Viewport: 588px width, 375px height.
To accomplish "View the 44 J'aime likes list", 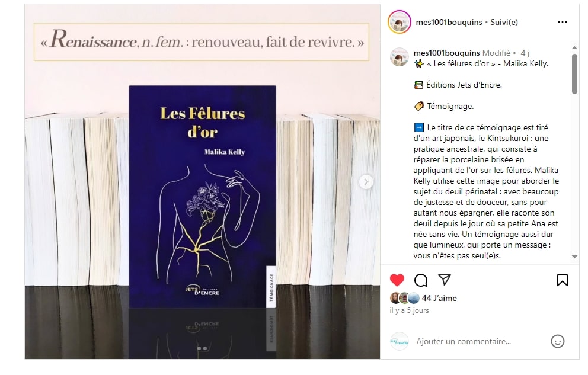I will click(439, 298).
